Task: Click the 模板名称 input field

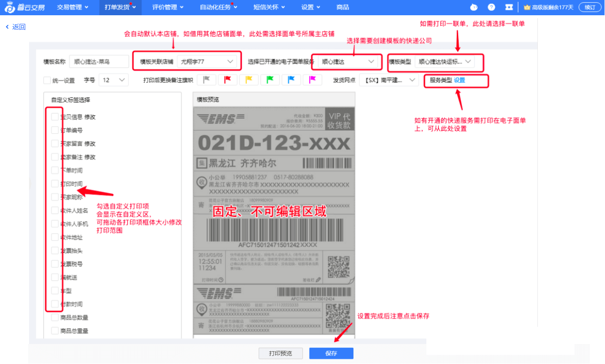Action: pos(99,61)
